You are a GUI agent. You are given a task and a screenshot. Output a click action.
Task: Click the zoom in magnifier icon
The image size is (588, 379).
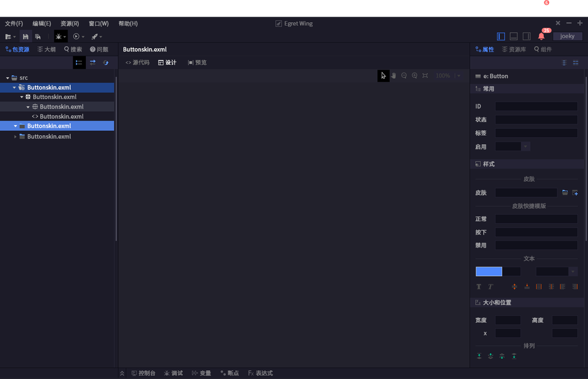415,76
